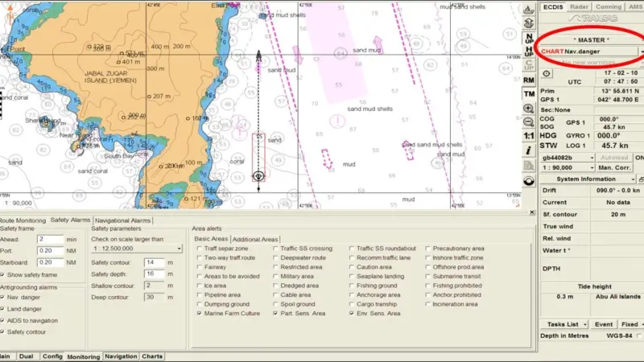Click the Event button
The image size is (644, 362).
[x=604, y=324]
